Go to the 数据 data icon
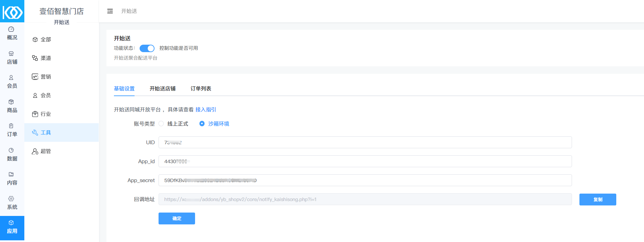The height and width of the screenshot is (242, 644). tap(11, 150)
